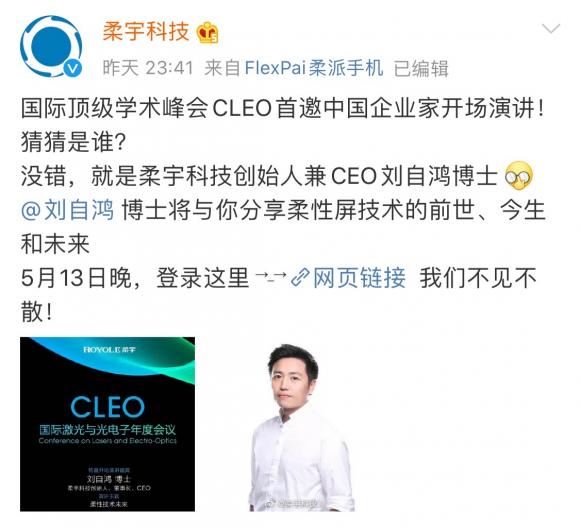Screen dimensions: 580x528
Task: Open the FlexPai柔派手机 source link
Action: 314,68
